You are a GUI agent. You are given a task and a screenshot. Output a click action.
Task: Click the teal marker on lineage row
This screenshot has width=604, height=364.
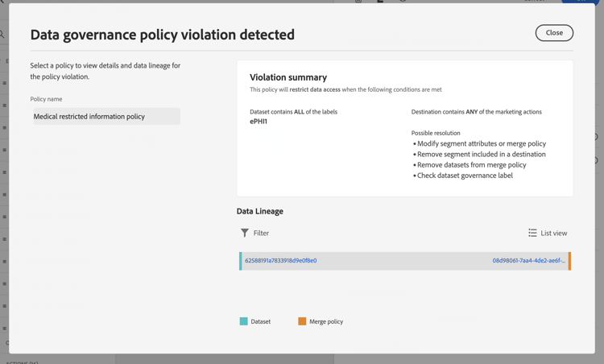tap(240, 261)
